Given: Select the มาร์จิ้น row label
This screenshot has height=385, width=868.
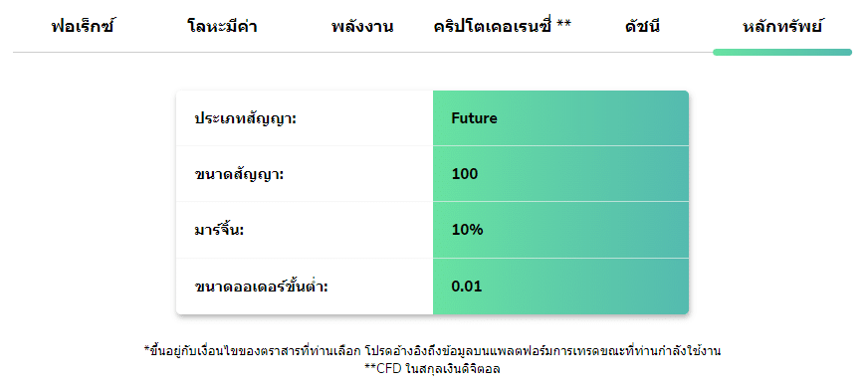Looking at the screenshot, I should point(219,230).
